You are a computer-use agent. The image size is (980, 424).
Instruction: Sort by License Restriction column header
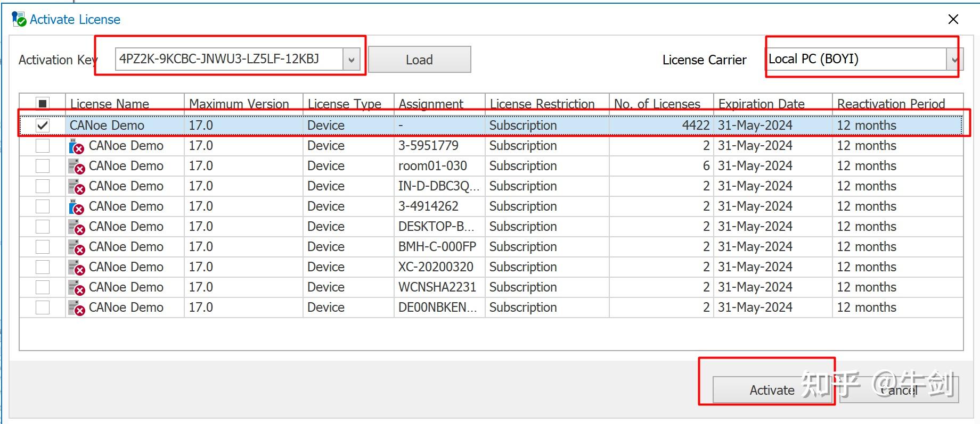tap(547, 103)
